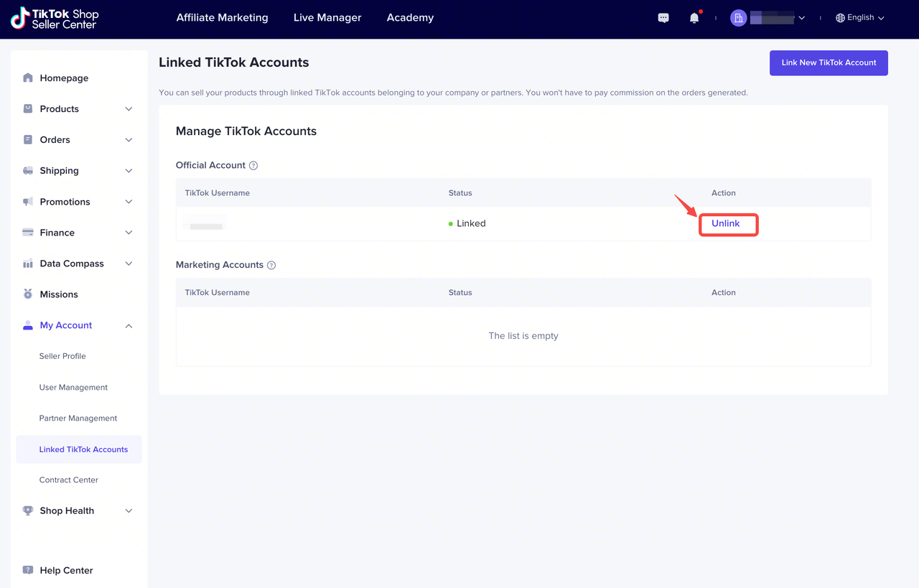
Task: Click the Missions medal icon
Action: 28,294
